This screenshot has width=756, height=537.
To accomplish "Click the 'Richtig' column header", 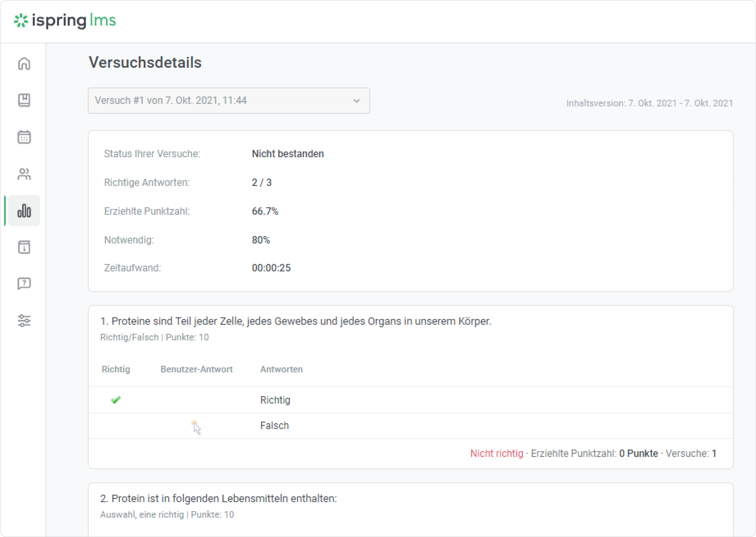I will tap(116, 369).
